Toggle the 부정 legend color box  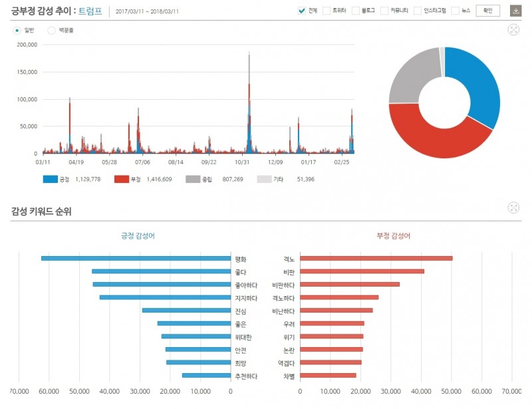(x=121, y=180)
